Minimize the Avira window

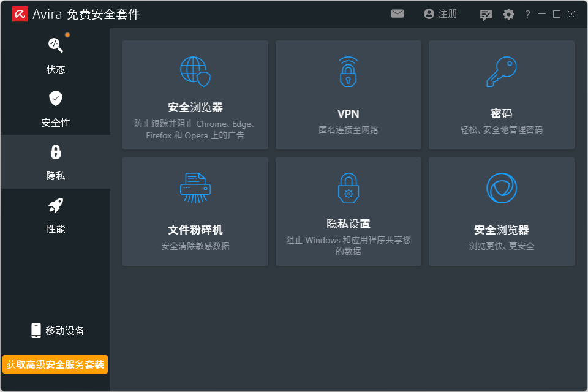coord(542,14)
